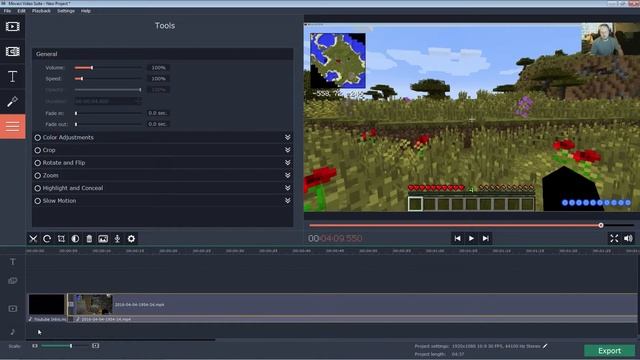The image size is (640, 360).
Task: Collapse the General section header
Action: tap(162, 54)
